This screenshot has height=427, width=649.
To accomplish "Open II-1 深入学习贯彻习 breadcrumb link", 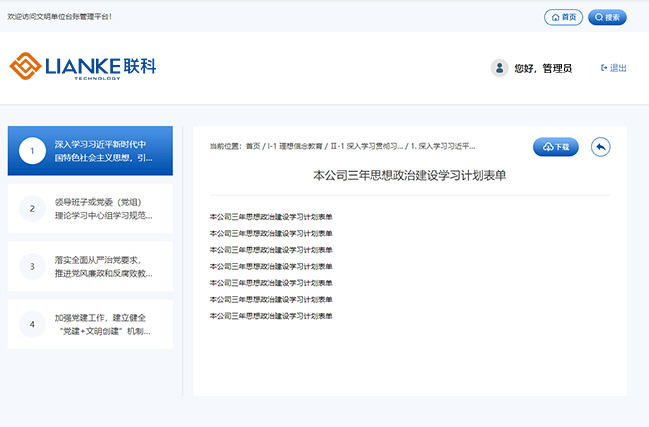I will (367, 146).
